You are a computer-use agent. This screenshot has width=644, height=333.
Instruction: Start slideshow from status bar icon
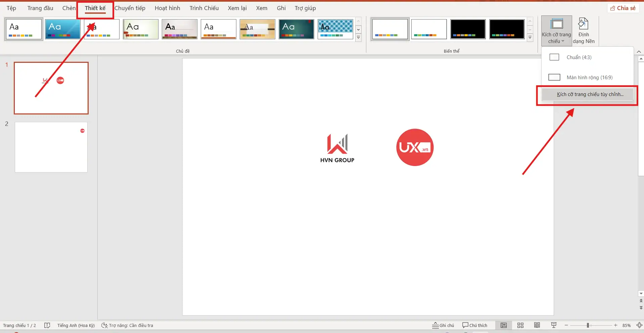click(x=554, y=325)
